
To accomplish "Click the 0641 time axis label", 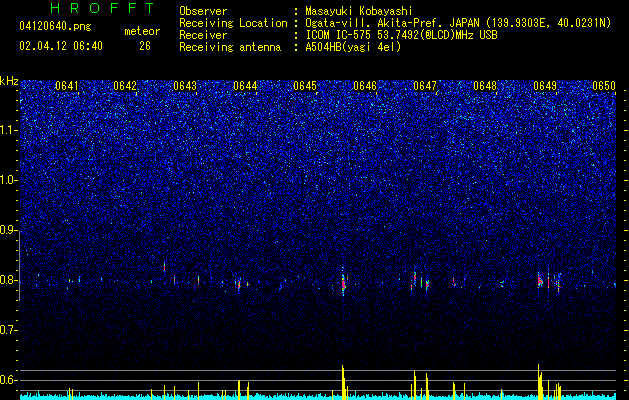I will [67, 86].
